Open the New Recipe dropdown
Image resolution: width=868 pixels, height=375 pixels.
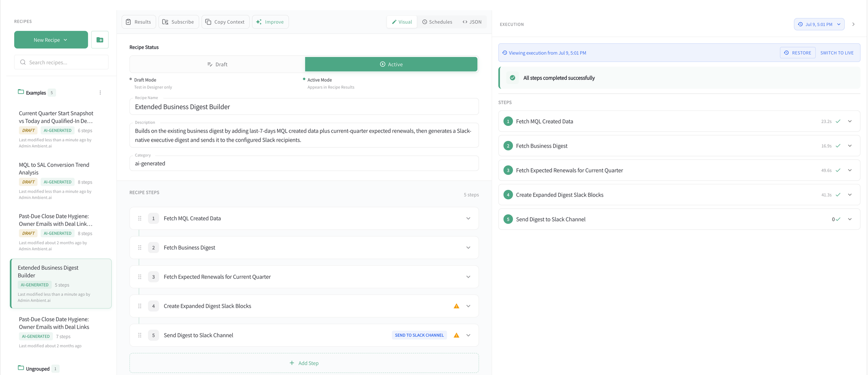coord(51,40)
